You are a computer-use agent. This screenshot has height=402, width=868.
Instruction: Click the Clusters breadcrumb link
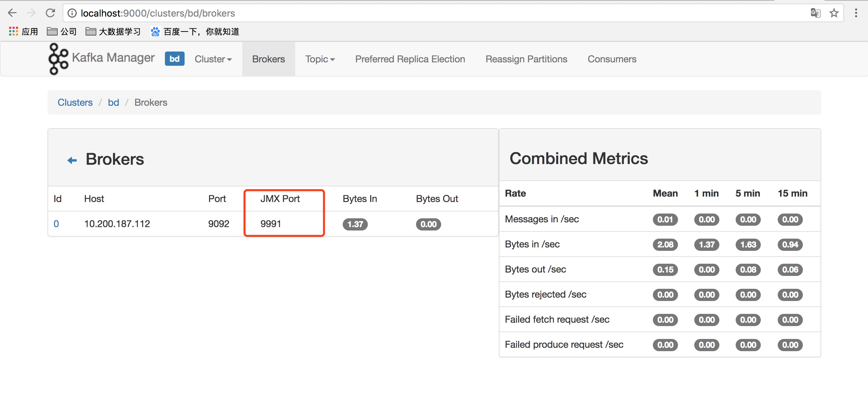(75, 102)
